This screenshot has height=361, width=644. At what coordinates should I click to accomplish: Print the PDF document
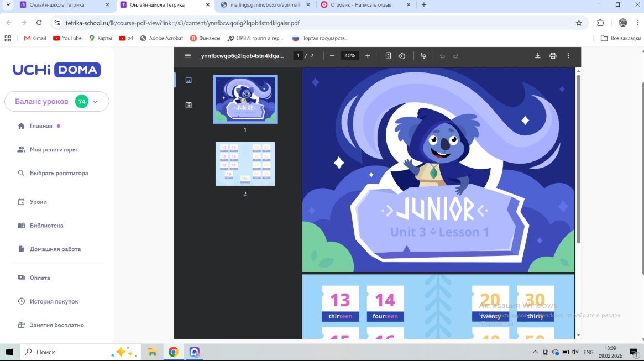click(553, 56)
